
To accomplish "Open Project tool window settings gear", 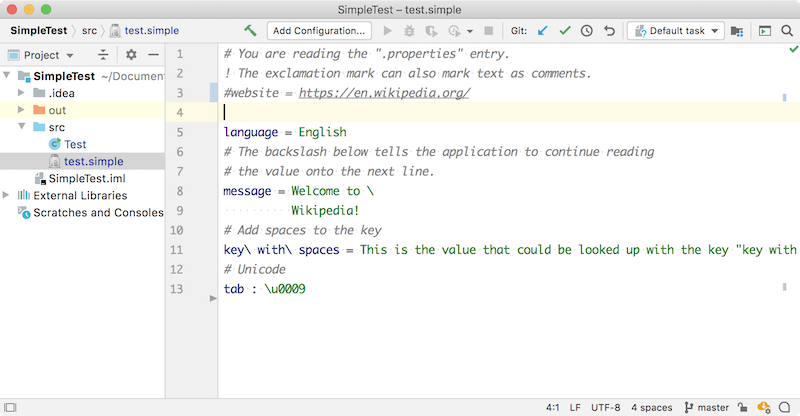I will click(x=131, y=55).
